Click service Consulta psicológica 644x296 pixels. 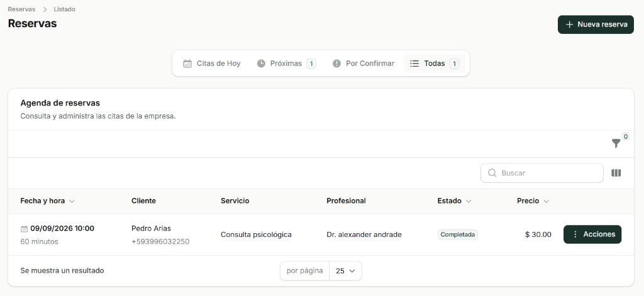point(256,235)
